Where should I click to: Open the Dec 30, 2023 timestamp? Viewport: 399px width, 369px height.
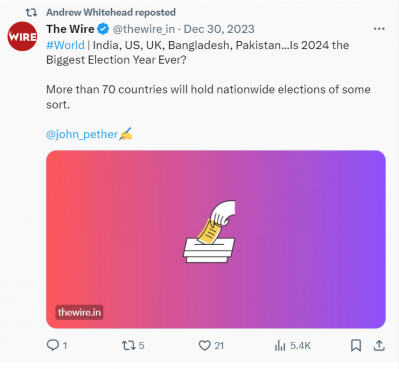(219, 29)
